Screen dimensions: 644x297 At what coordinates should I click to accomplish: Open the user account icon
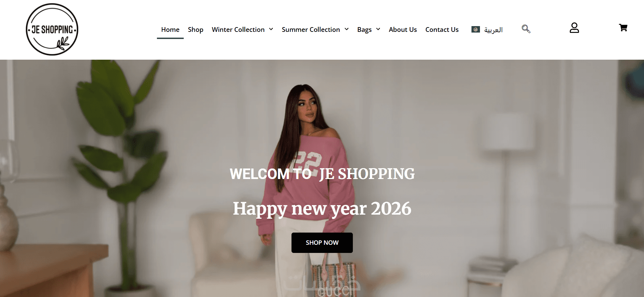574,28
